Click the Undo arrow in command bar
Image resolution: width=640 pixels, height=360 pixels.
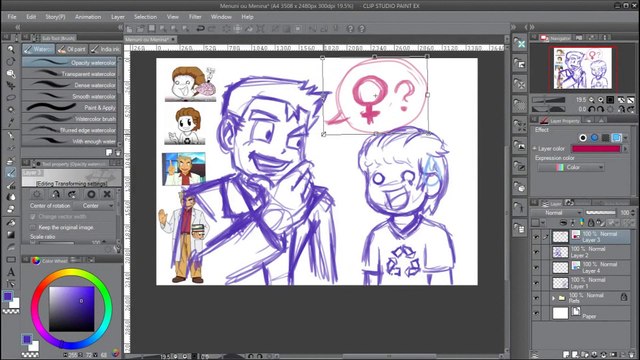[x=200, y=29]
